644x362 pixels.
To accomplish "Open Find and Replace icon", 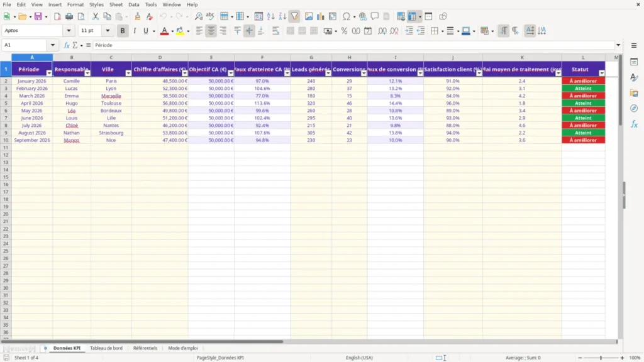I will click(x=198, y=16).
